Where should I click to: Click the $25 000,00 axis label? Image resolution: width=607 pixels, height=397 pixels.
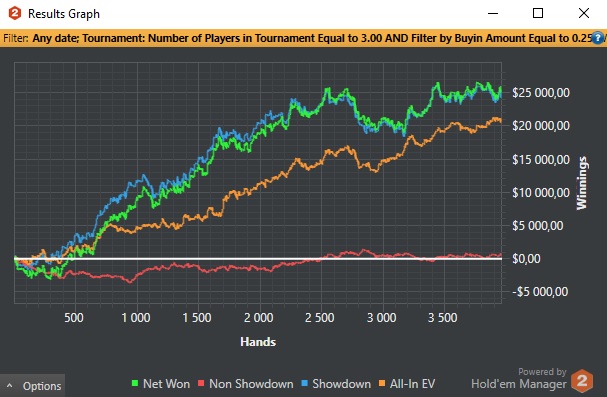coord(541,92)
